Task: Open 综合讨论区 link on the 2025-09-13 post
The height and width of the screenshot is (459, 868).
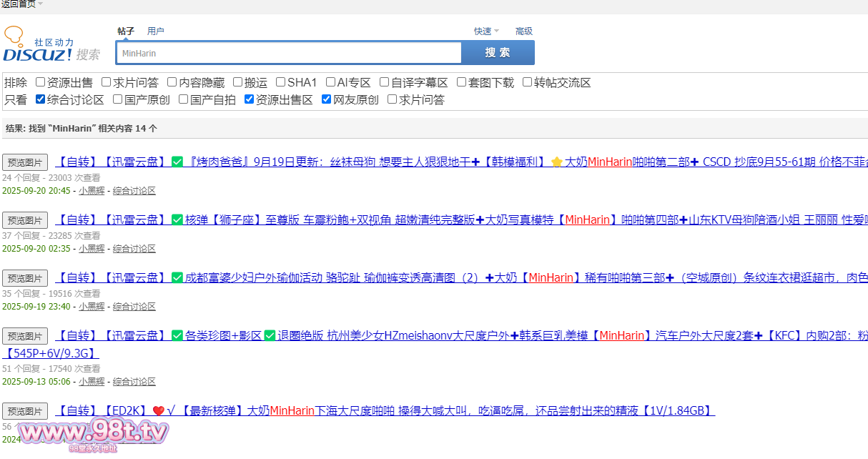Action: (x=134, y=382)
